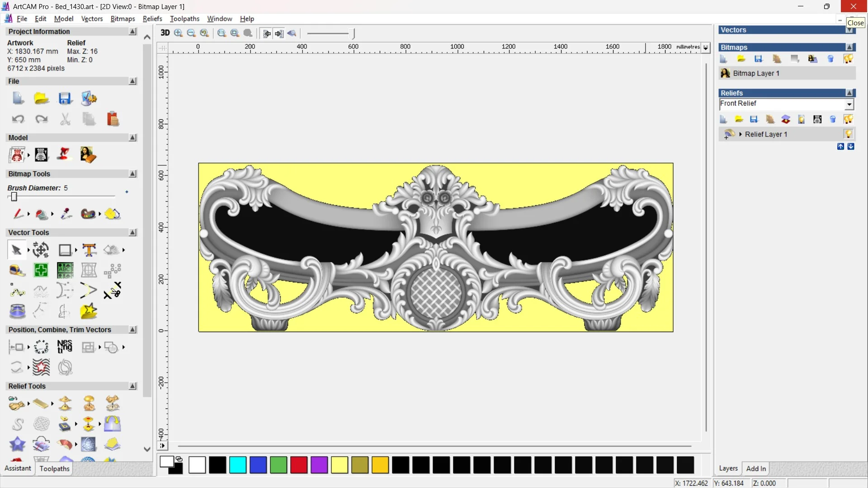The image size is (868, 488).
Task: Open the Toolpaths menu
Action: click(x=184, y=19)
